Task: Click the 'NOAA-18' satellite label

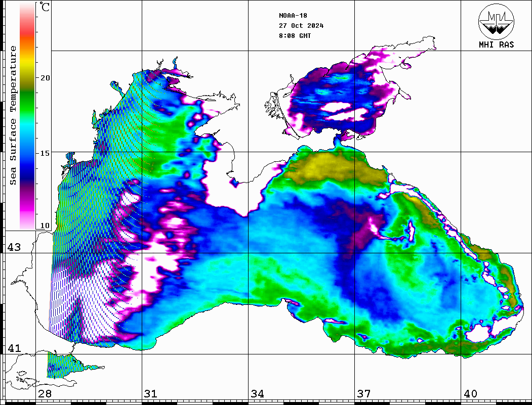Action: pos(293,16)
